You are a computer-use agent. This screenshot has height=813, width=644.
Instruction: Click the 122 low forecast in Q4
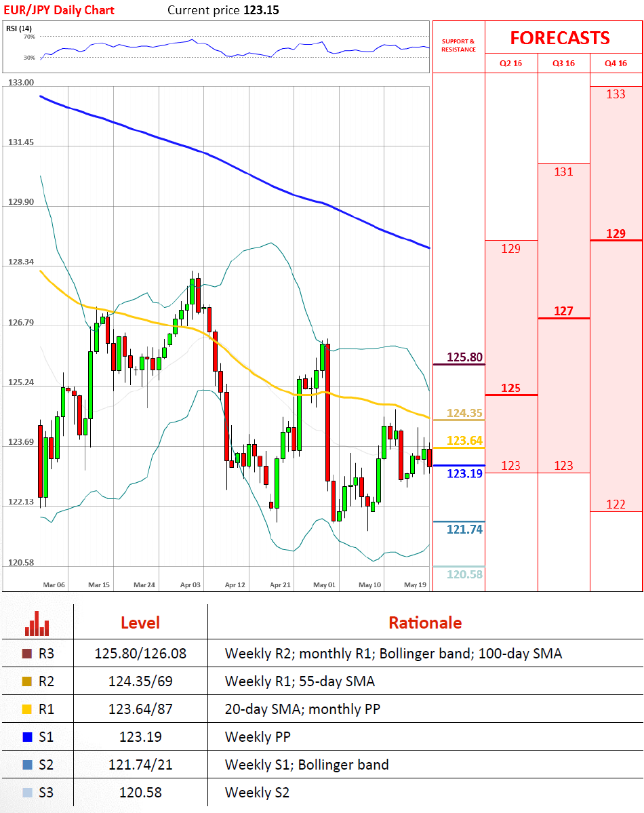click(616, 504)
